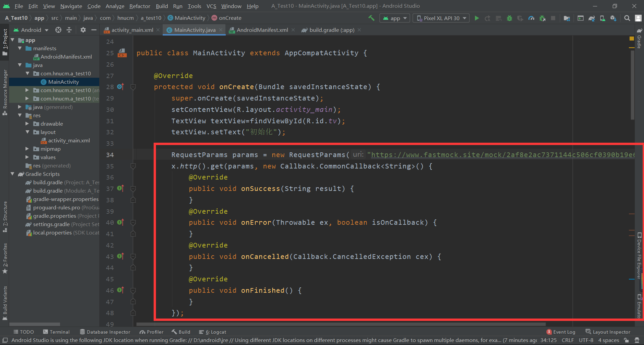The height and width of the screenshot is (345, 644).
Task: Open the Refactor menu
Action: (140, 6)
